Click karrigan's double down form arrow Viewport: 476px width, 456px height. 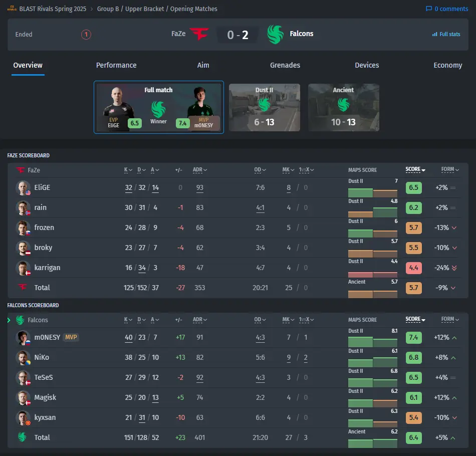coord(454,268)
